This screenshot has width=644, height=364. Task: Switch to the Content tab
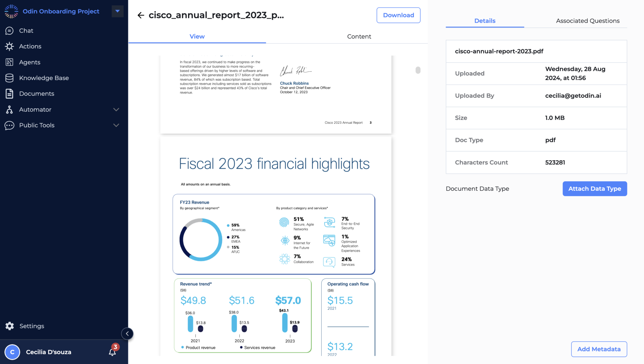pos(359,37)
